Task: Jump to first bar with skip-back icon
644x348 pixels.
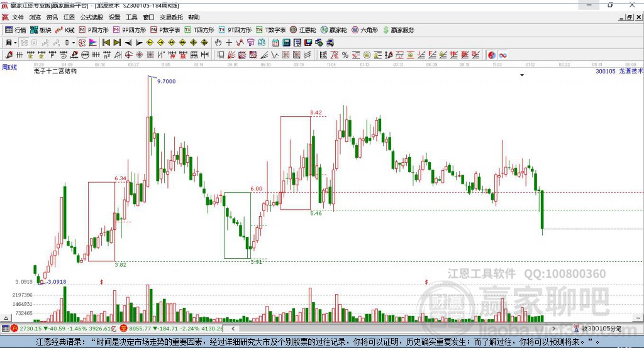Action: point(106,43)
